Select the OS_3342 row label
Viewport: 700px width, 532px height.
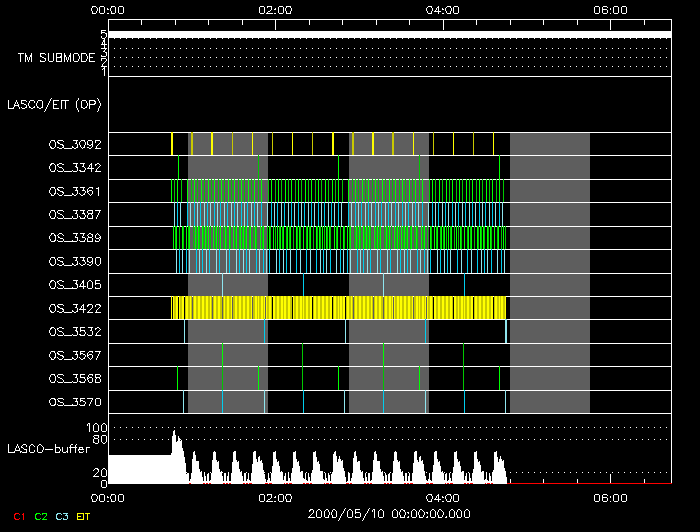tap(75, 168)
